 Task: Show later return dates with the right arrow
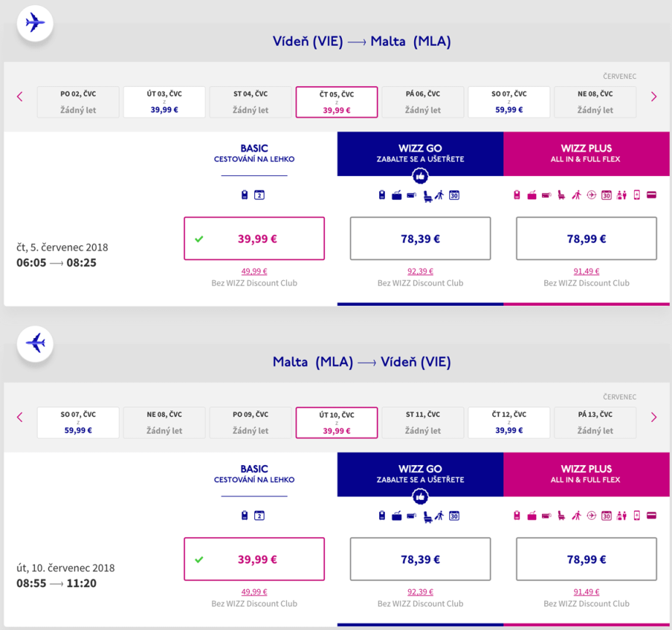coord(653,418)
